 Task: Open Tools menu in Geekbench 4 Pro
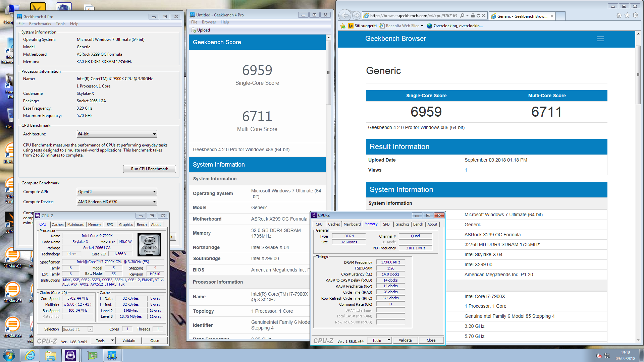click(x=60, y=24)
